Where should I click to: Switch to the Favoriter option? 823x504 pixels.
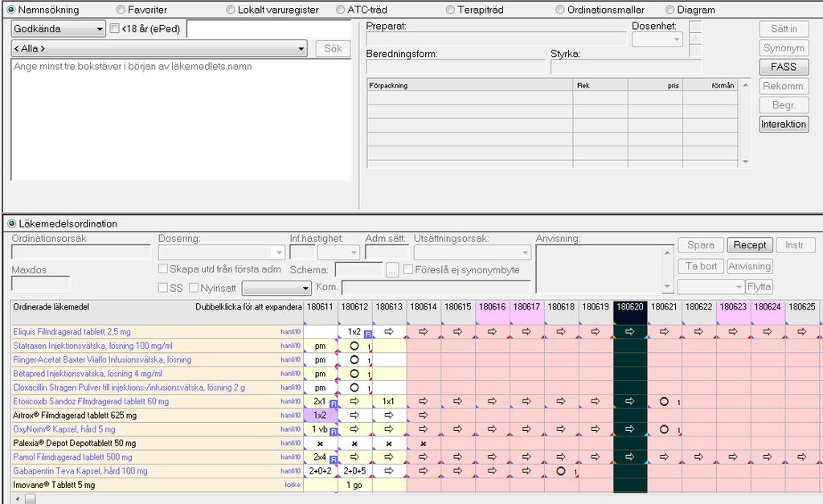tap(121, 10)
